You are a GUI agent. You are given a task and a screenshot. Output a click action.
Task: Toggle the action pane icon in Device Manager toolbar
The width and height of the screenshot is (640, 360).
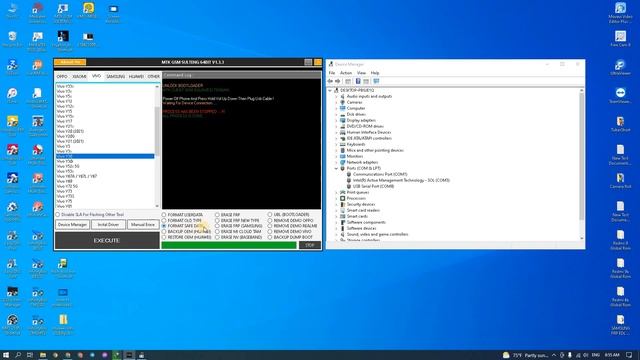coord(366,81)
